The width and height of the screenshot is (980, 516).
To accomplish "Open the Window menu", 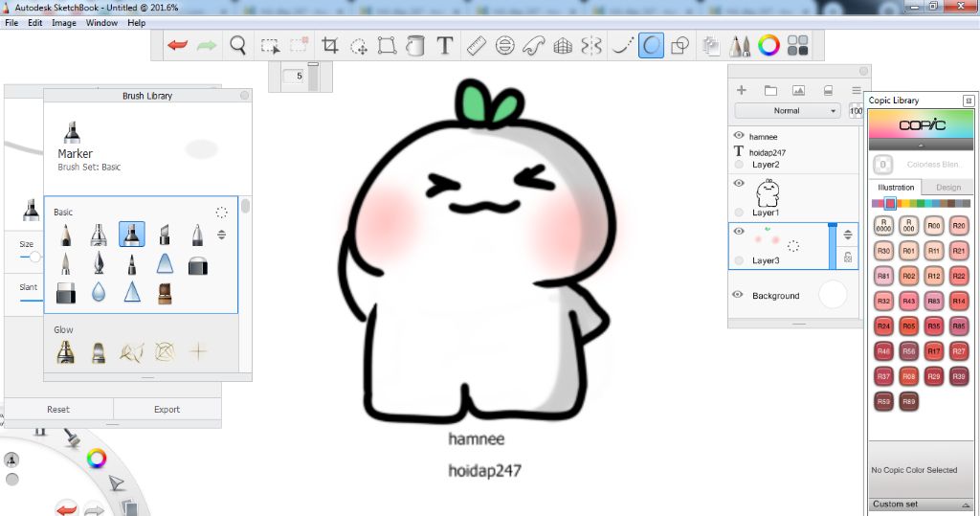I will pos(101,23).
